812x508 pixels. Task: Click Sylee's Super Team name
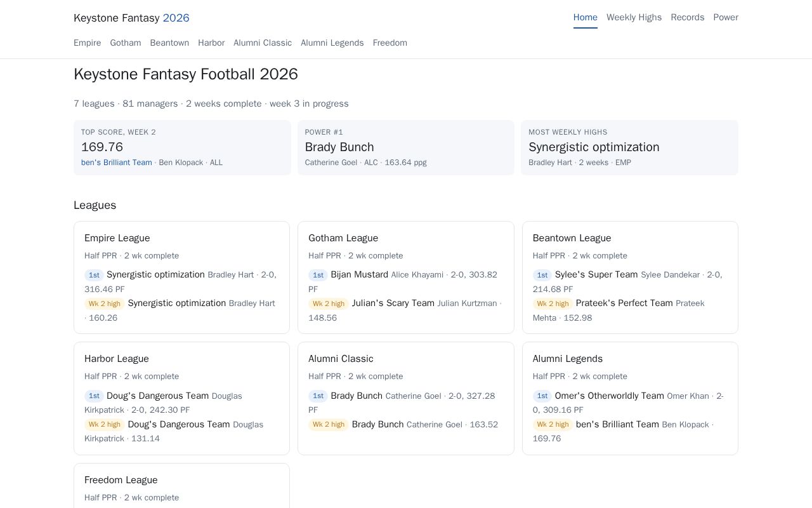(x=596, y=274)
